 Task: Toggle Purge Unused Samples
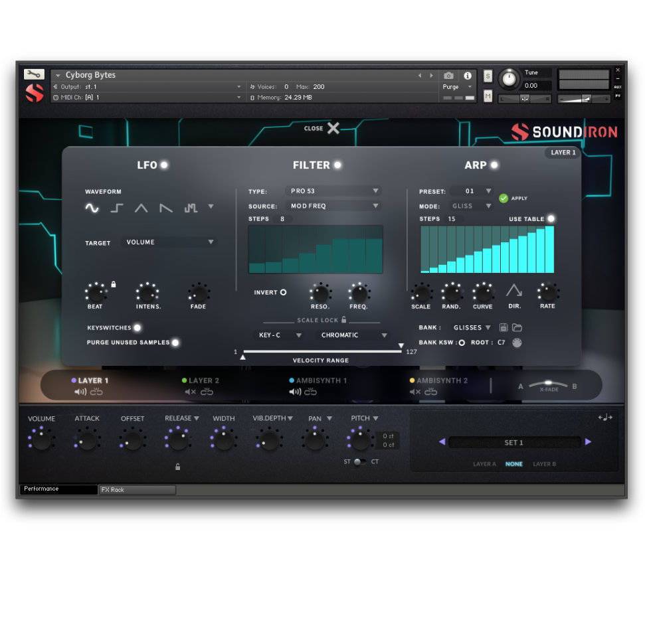coord(175,343)
